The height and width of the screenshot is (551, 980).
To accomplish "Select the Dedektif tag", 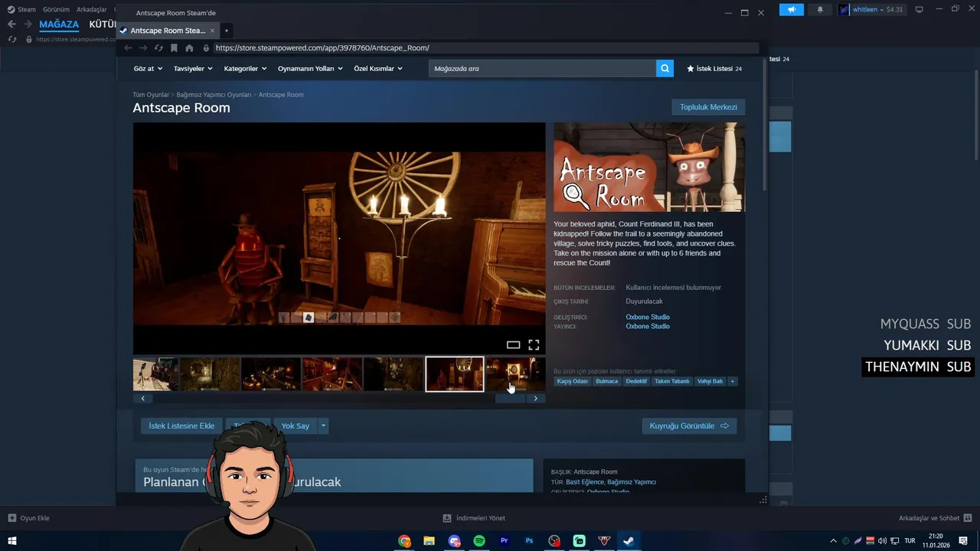I will [x=636, y=381].
